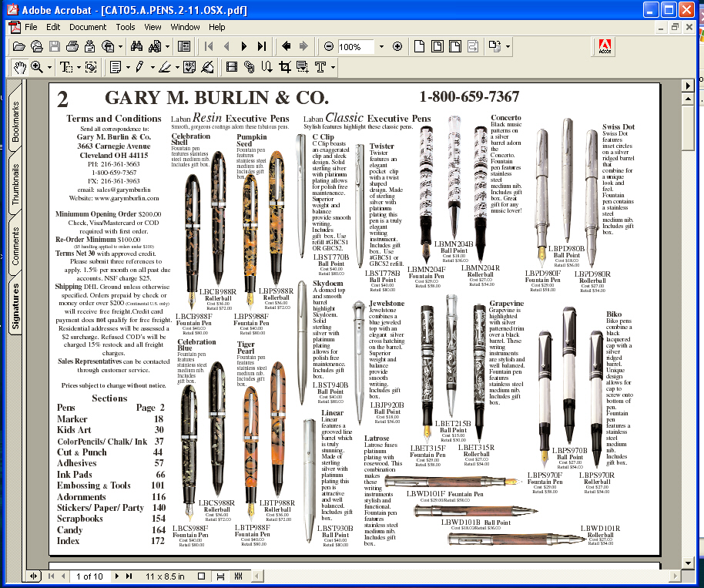704x588 pixels.
Task: Select the Fit in Window page icon
Action: coord(437,46)
